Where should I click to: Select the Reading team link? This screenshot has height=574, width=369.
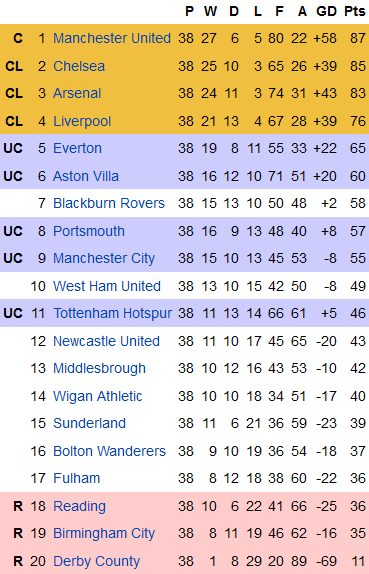pos(79,506)
